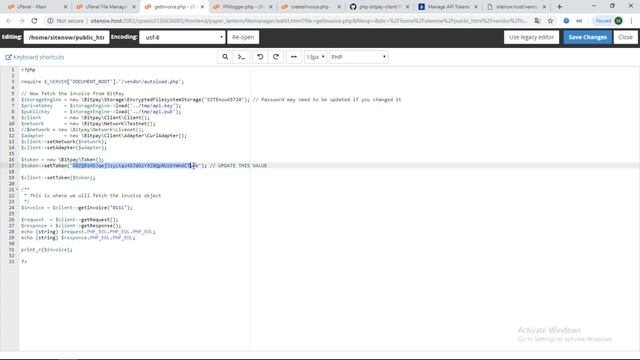
Task: Close the getInvoice.php browser tab
Action: [x=202, y=7]
